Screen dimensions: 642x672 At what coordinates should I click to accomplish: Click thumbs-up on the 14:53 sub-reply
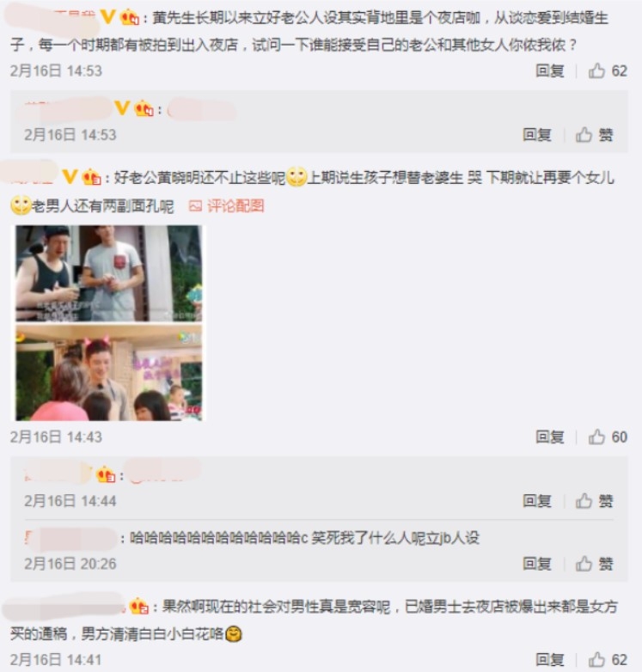(x=594, y=135)
